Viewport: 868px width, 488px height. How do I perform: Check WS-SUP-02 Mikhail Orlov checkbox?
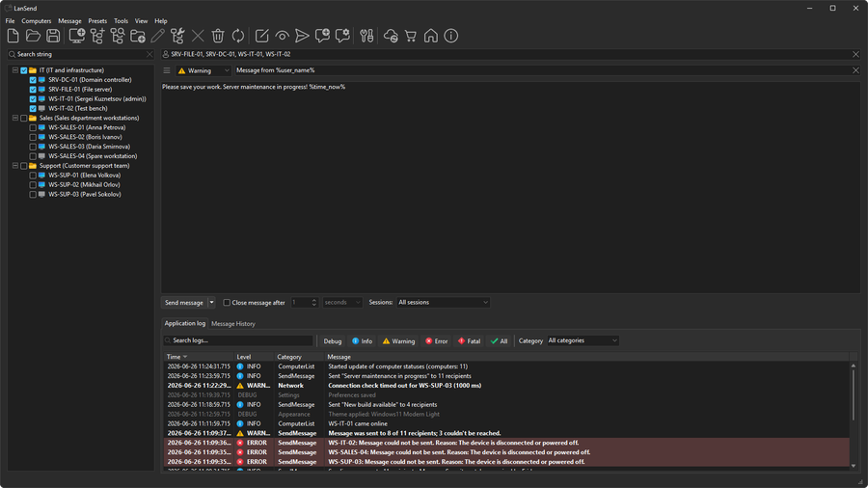[x=33, y=185]
